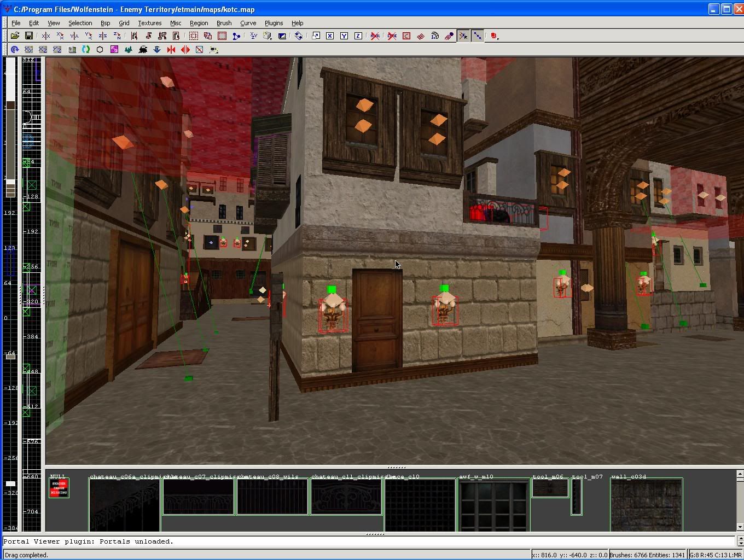The image size is (744, 560).
Task: Click the red-framed hollow brush icon
Action: 222,36
